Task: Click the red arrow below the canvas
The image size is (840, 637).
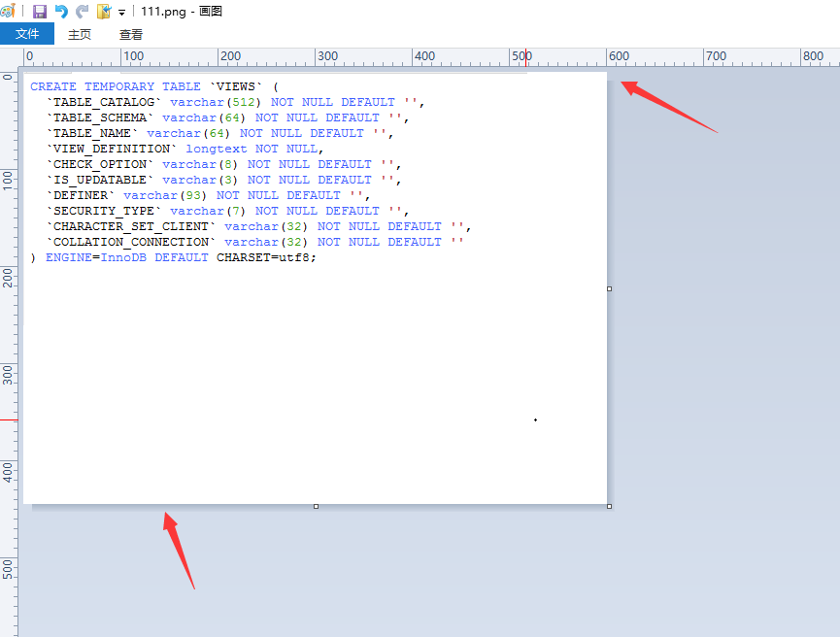Action: coord(179,549)
